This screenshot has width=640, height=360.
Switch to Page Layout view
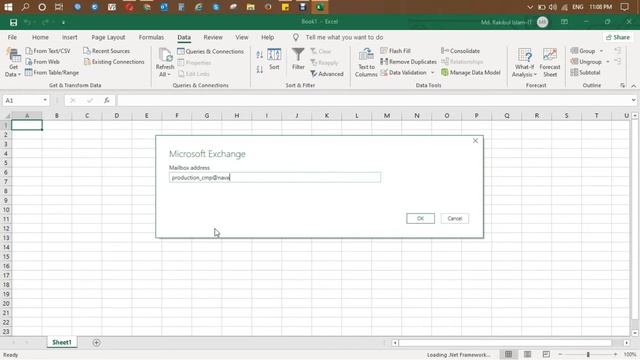click(x=527, y=354)
